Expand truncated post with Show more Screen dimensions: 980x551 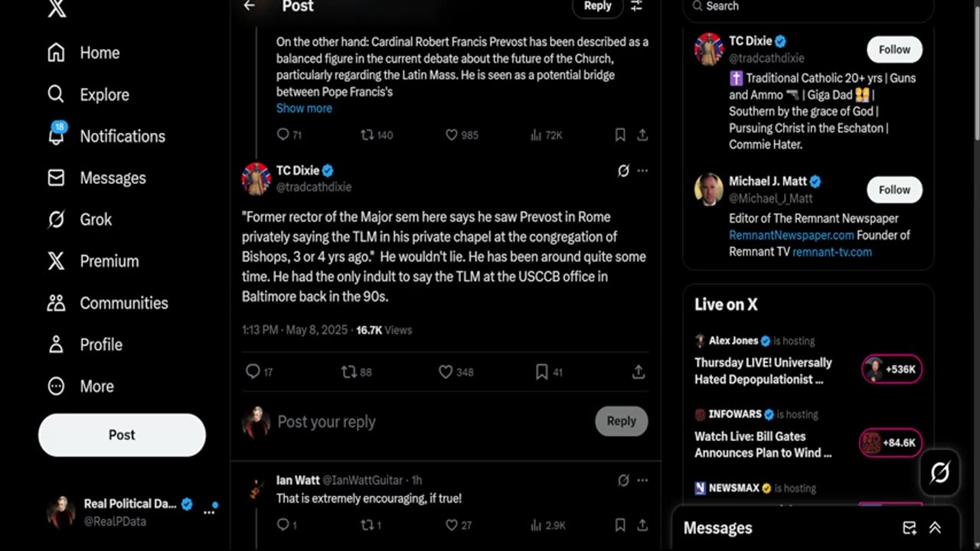click(304, 108)
